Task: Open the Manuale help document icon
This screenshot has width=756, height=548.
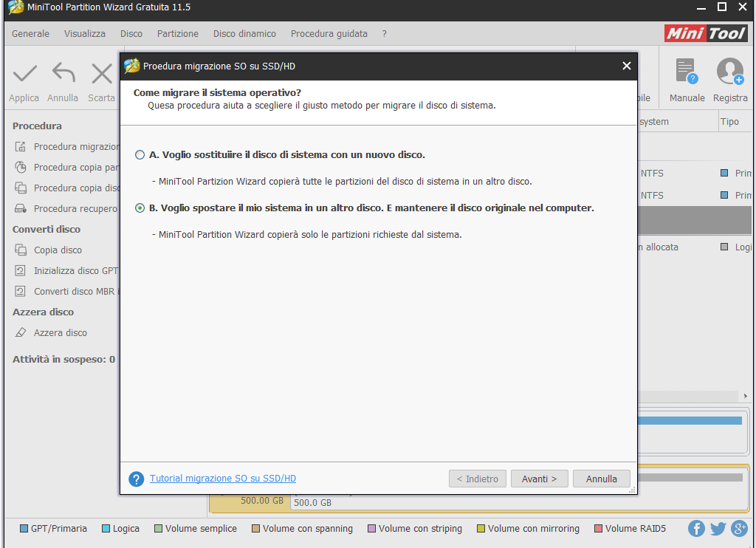Action: [x=687, y=72]
